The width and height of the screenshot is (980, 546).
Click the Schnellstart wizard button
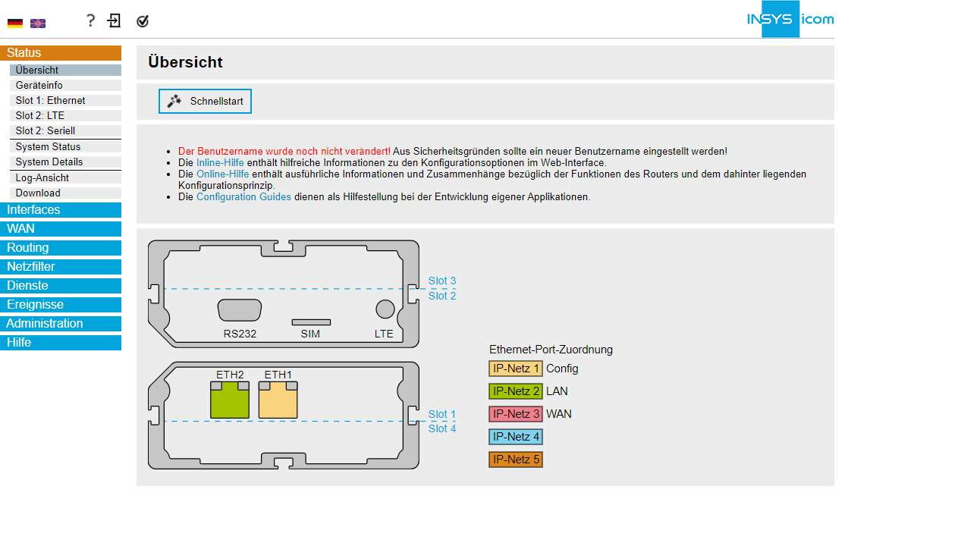(205, 102)
